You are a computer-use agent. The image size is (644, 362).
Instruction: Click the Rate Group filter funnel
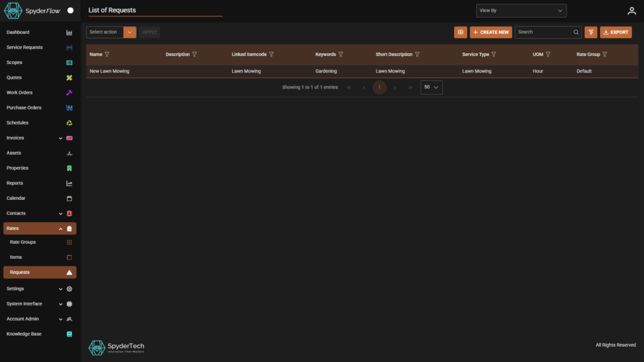(x=604, y=54)
